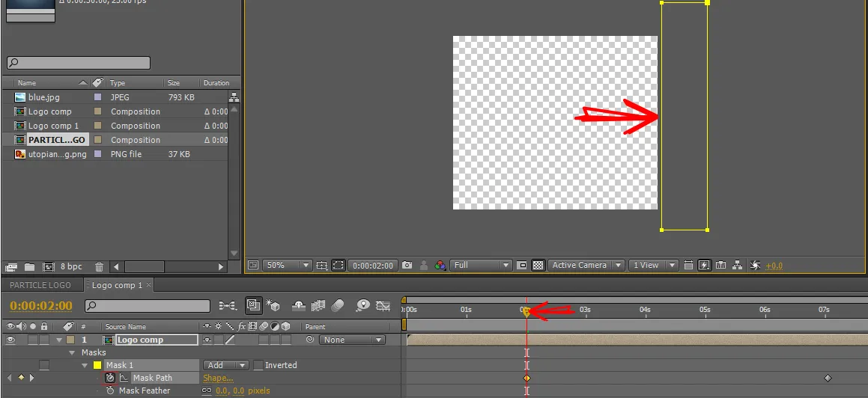This screenshot has width=868, height=398.
Task: Toggle Always Preview This View icon
Action: point(253,266)
